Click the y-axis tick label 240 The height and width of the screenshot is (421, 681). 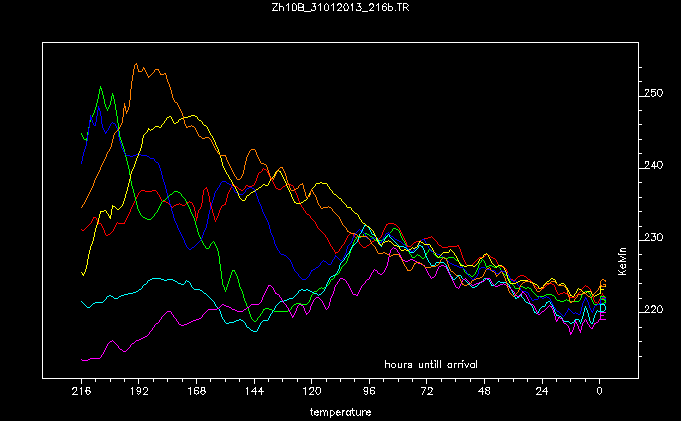tap(654, 165)
